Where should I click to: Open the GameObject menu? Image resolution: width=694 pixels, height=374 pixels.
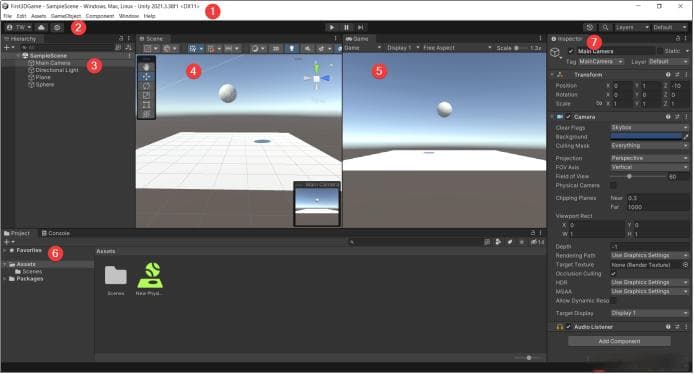[x=66, y=16]
